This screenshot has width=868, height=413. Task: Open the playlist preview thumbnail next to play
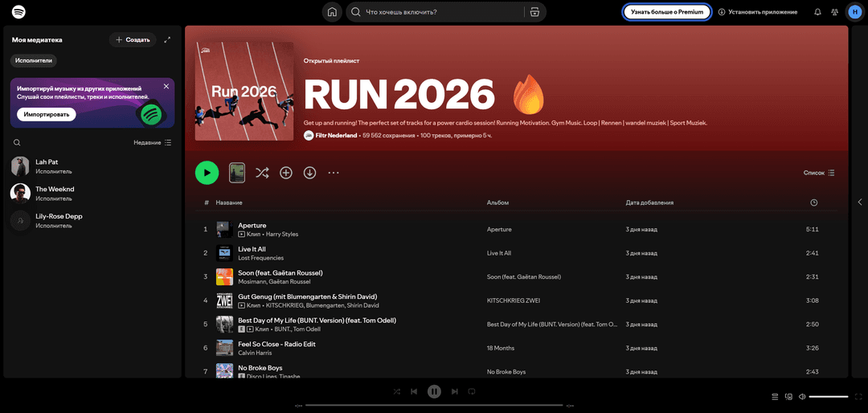pos(237,173)
